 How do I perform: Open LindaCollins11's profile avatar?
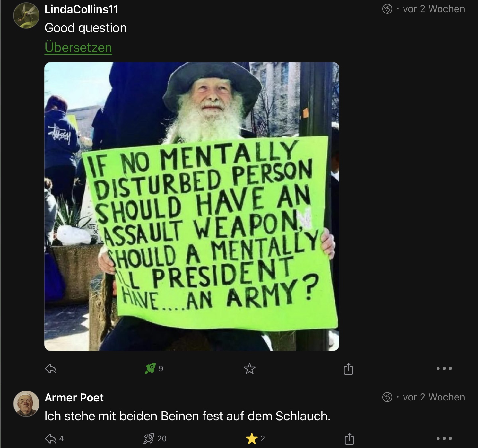26,15
